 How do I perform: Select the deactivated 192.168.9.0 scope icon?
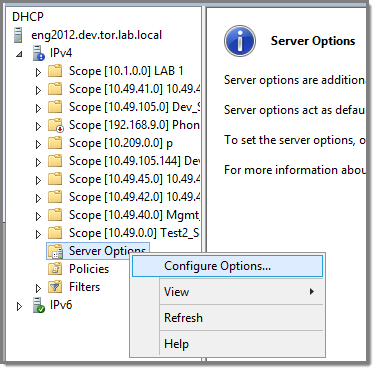click(x=56, y=126)
